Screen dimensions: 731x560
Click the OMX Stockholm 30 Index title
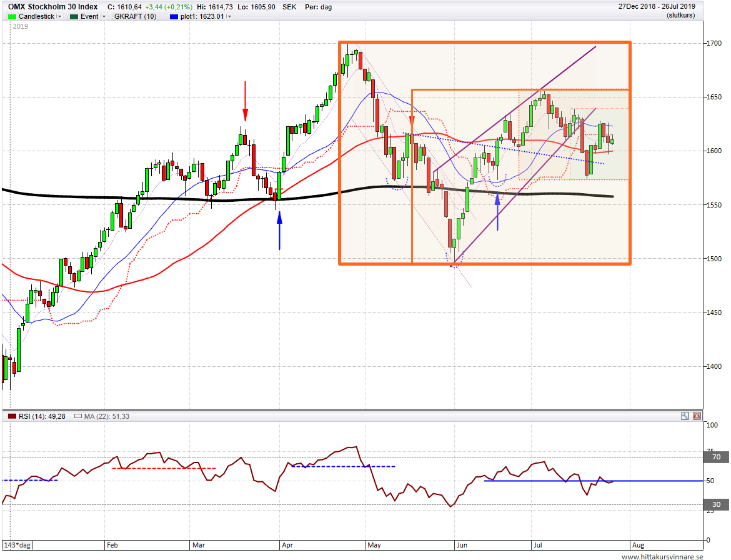tap(52, 6)
